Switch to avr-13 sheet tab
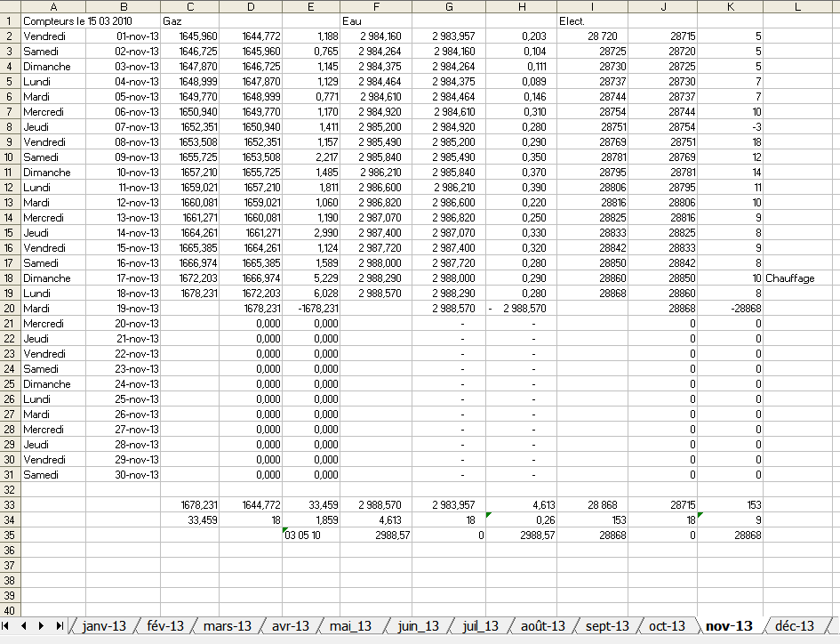The height and width of the screenshot is (644, 840). [291, 626]
